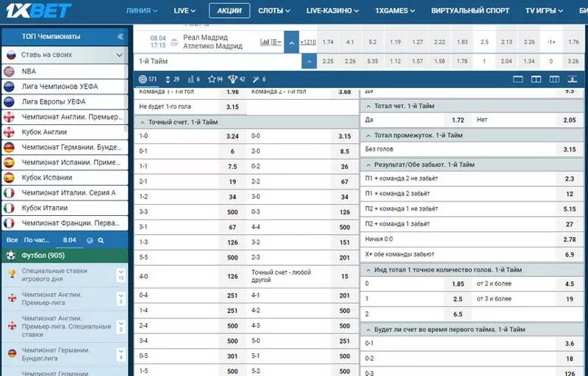Open Лига Европы УЕФА

[65, 101]
